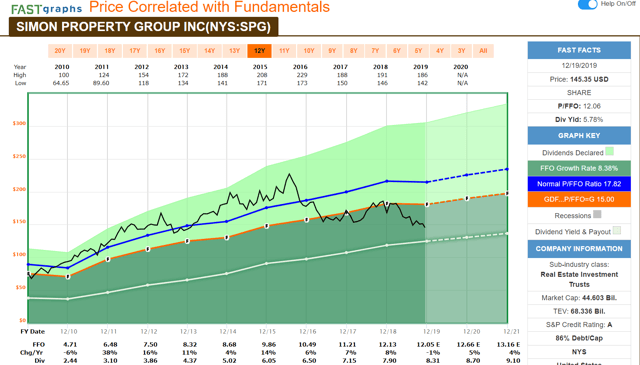The width and height of the screenshot is (640, 365).
Task: Select the 8Y time range tab
Action: [x=353, y=51]
